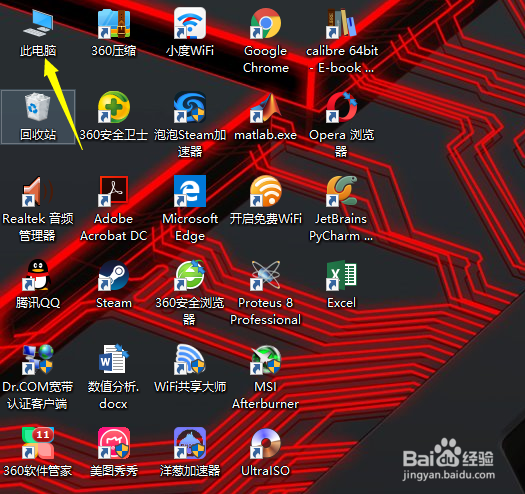The height and width of the screenshot is (494, 525).
Task: Click Realtek 音频管理器 icon
Action: 38,191
